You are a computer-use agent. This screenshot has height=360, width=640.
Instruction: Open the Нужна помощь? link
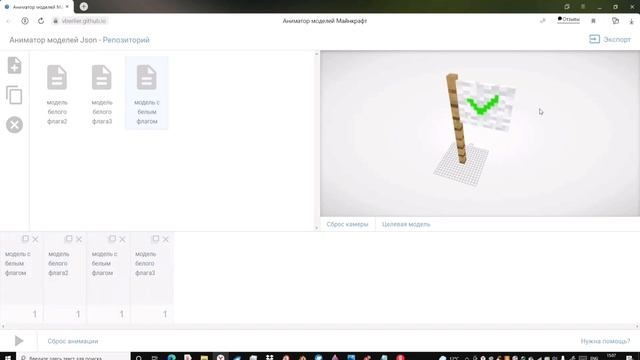[605, 341]
